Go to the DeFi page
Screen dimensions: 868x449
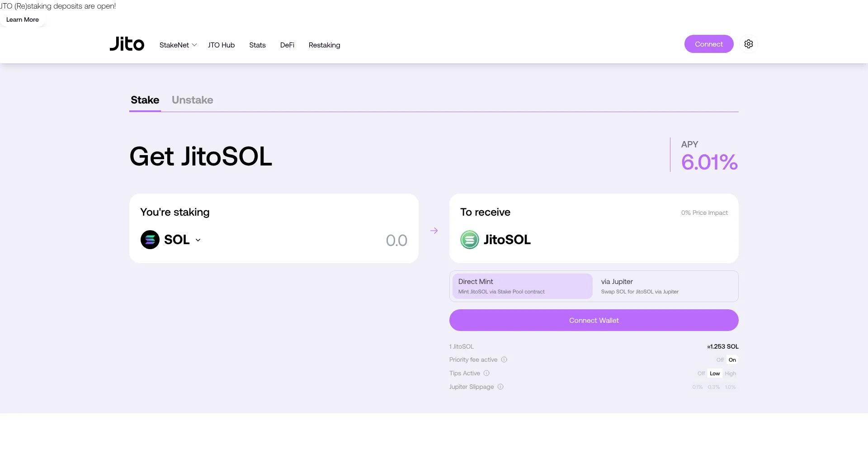coord(287,45)
